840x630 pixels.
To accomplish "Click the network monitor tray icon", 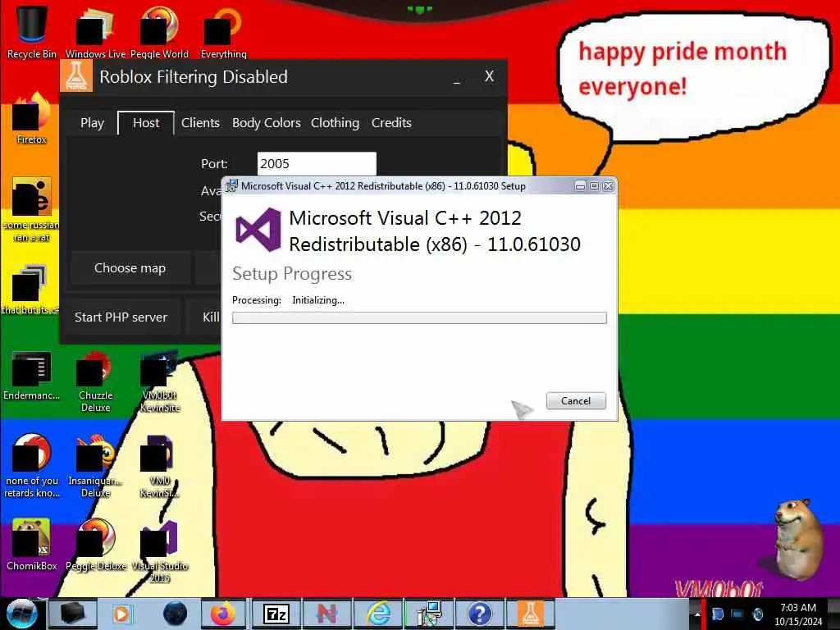I will 737,614.
